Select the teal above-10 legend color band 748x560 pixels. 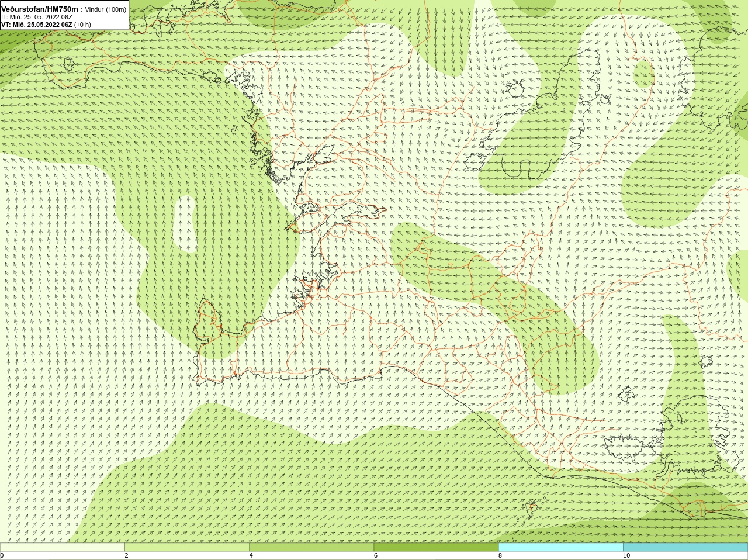685,547
